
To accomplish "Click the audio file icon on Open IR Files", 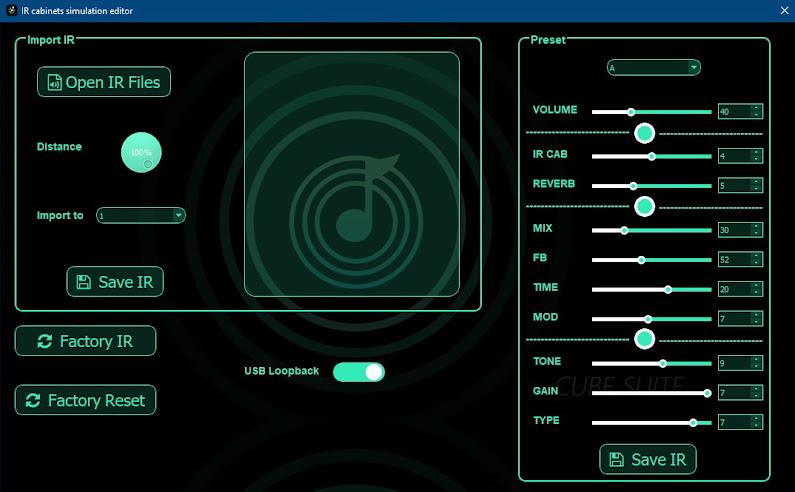I will [x=54, y=82].
